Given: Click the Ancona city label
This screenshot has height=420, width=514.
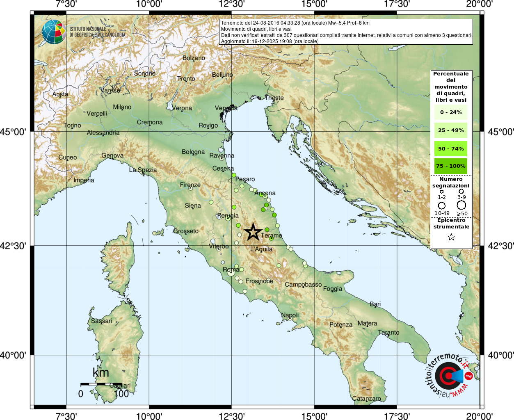Looking at the screenshot, I should click(265, 193).
